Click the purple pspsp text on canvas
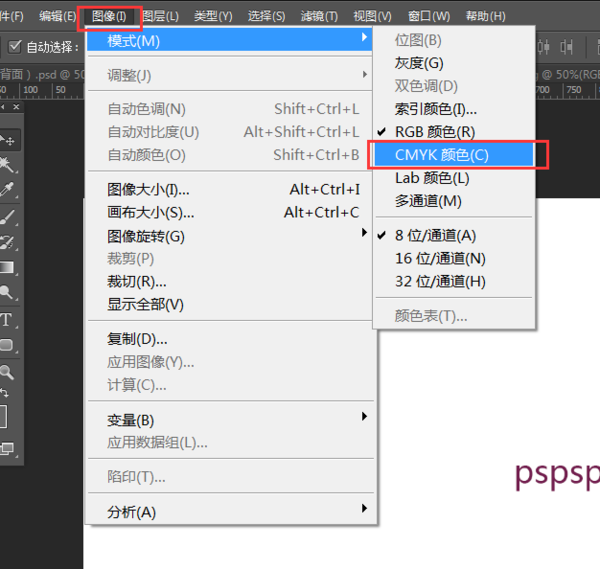This screenshot has width=600, height=569. (x=557, y=475)
